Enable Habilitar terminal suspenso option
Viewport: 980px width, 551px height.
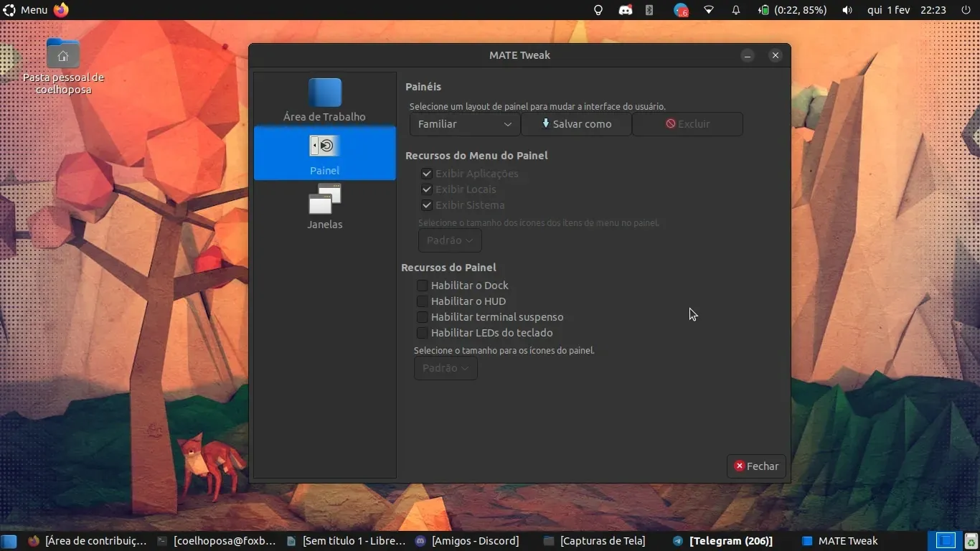(x=423, y=317)
